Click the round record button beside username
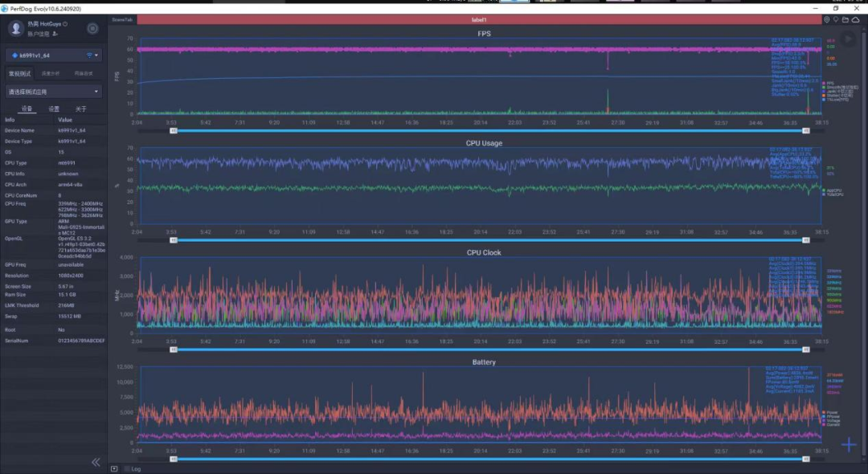This screenshot has height=474, width=868. 92,29
